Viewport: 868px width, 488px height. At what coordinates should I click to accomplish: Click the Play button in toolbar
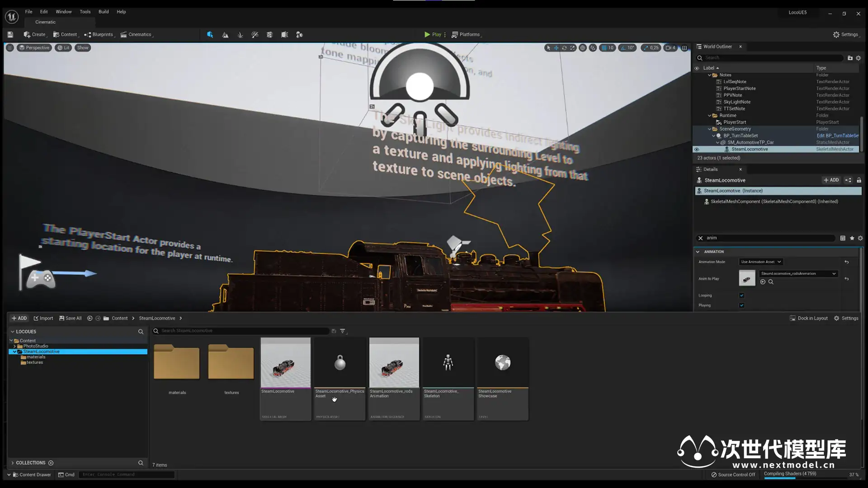(433, 34)
